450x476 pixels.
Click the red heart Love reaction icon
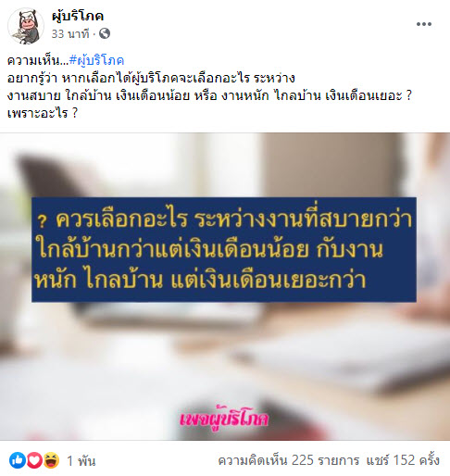[34, 460]
